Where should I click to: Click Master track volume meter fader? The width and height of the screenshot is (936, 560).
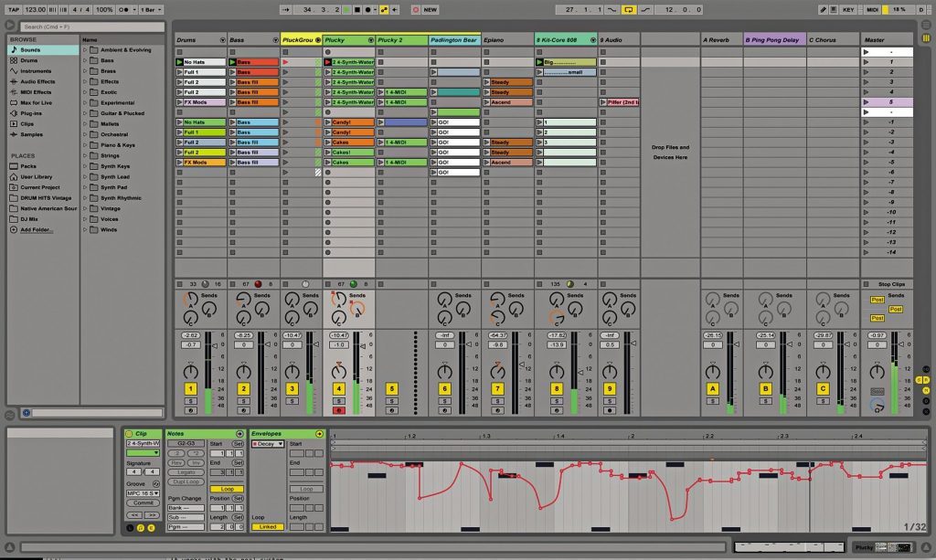click(894, 374)
